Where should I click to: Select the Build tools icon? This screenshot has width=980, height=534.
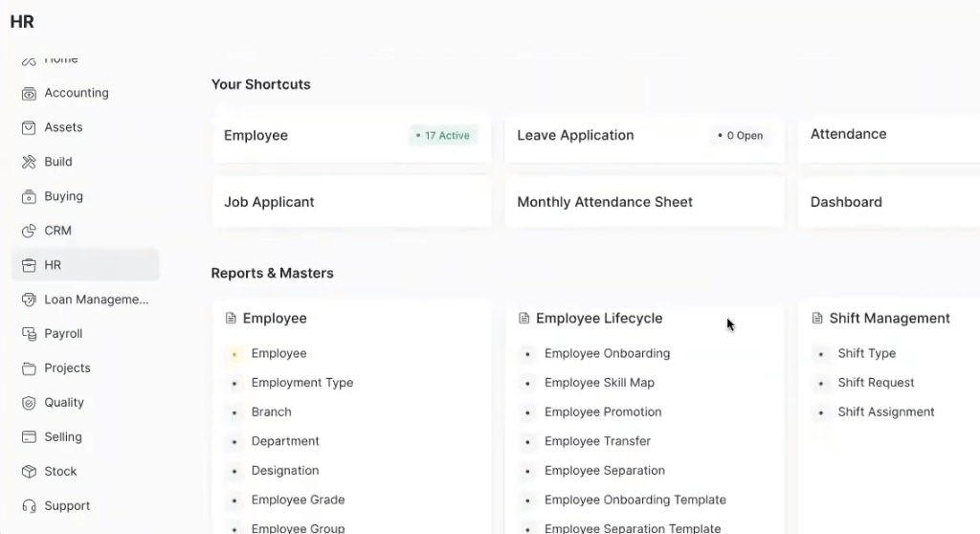[29, 163]
